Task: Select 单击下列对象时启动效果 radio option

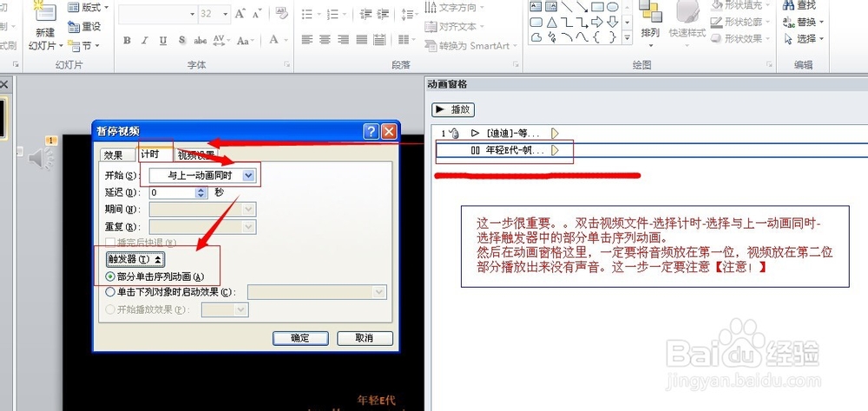Action: [x=170, y=292]
